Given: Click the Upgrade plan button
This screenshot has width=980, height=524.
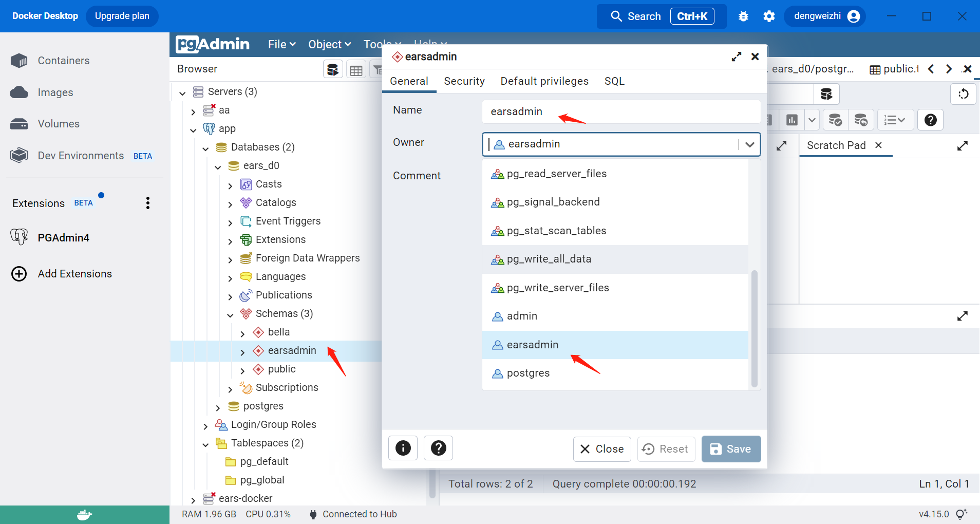Looking at the screenshot, I should tap(122, 16).
